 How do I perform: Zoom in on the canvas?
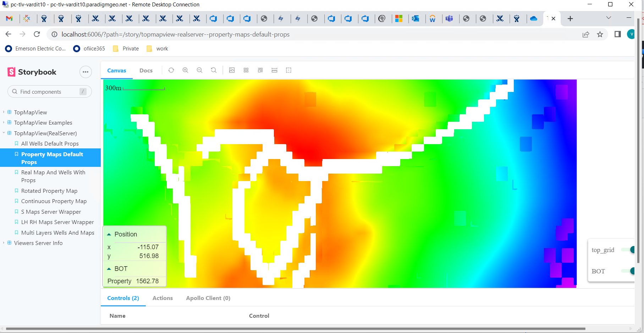tap(186, 70)
